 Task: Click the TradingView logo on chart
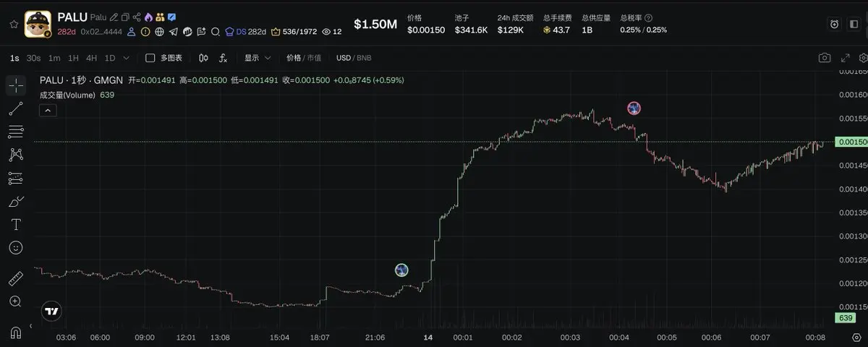[x=51, y=312]
